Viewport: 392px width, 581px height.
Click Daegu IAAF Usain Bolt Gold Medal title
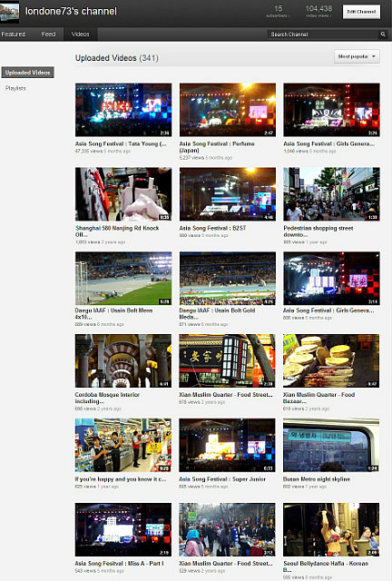217,313
